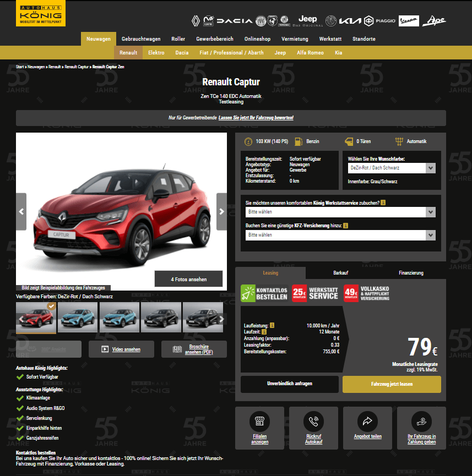The width and height of the screenshot is (472, 476).
Task: Open the Vespa brand logo
Action: click(x=409, y=21)
